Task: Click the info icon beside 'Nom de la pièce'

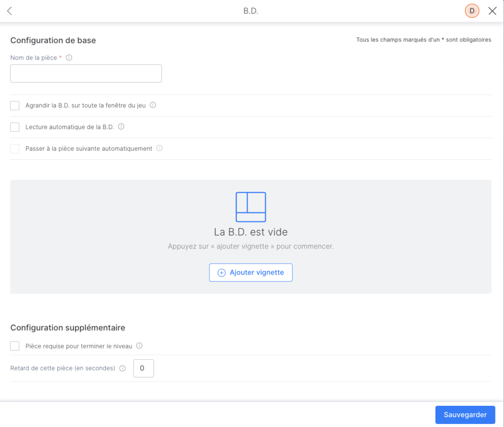Action: [69, 58]
